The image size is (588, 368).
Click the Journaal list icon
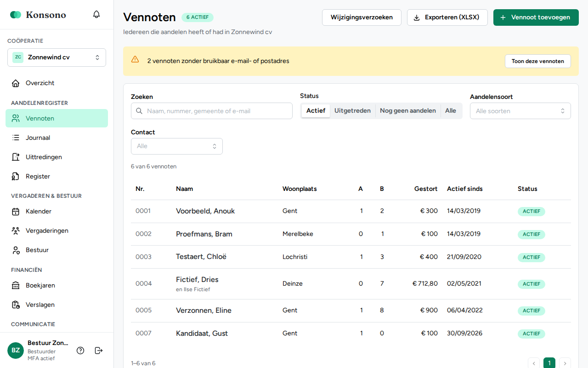[16, 138]
